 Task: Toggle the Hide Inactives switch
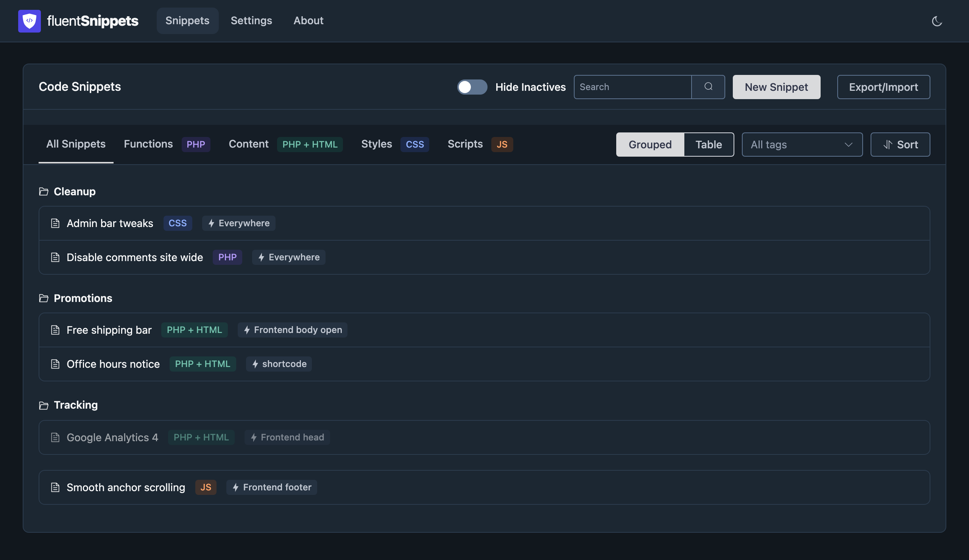tap(472, 87)
